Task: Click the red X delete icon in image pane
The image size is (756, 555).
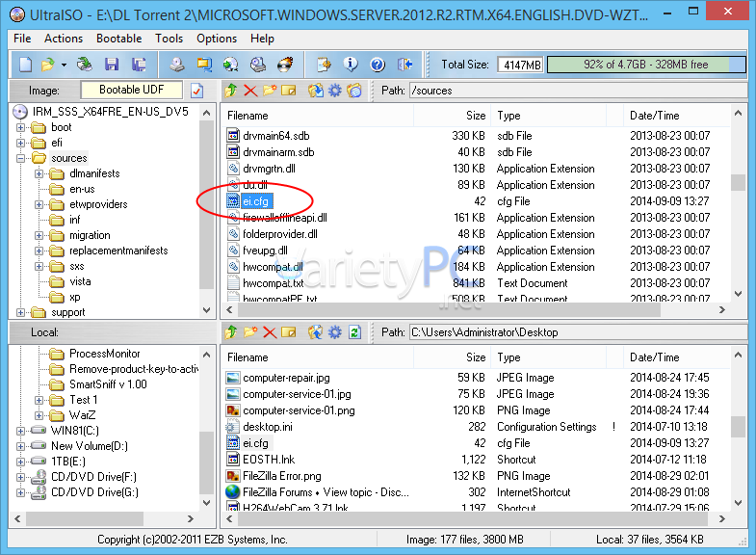Action: 250,91
